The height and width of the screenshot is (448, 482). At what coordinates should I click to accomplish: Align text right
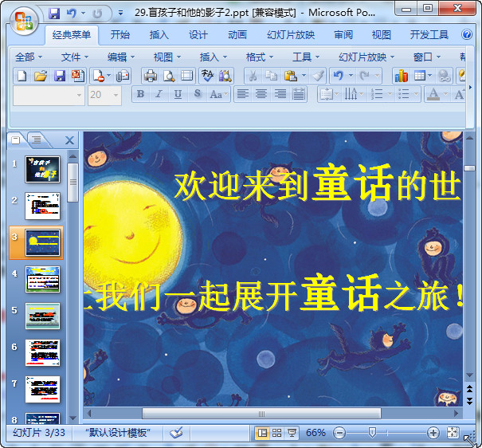(x=280, y=94)
